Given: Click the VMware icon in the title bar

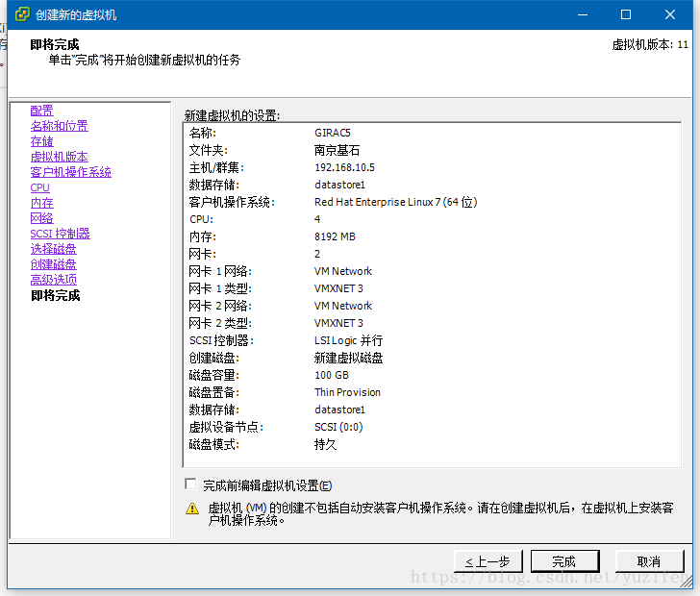Looking at the screenshot, I should tap(22, 14).
